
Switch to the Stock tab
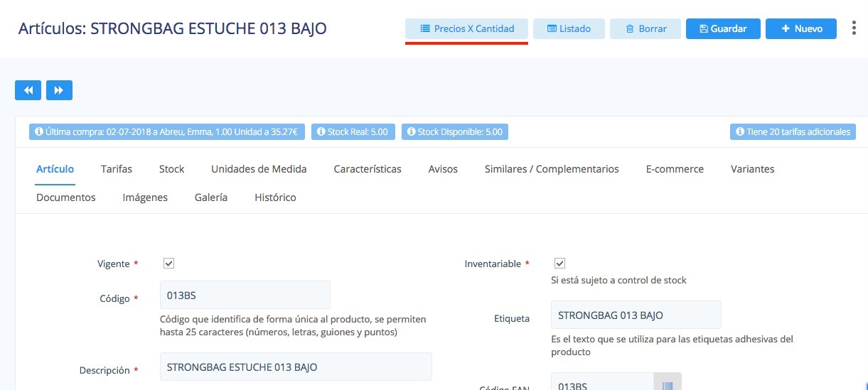point(171,169)
